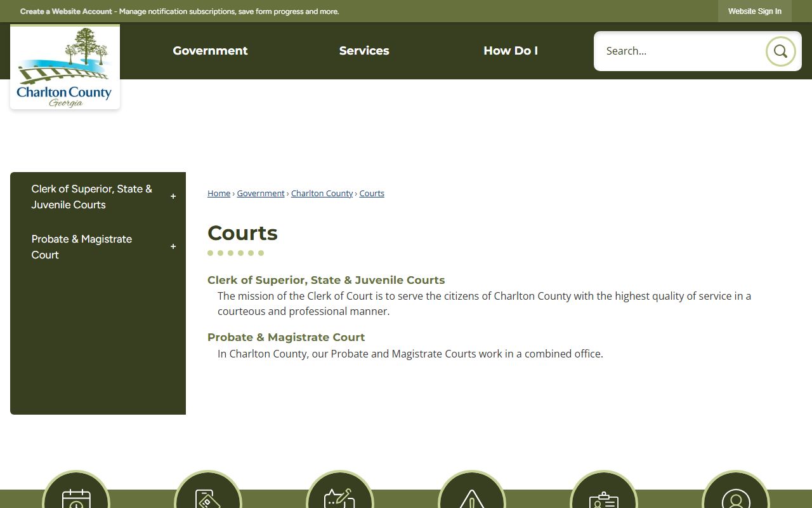The height and width of the screenshot is (508, 812).
Task: Click Website Sign In button
Action: [x=755, y=11]
